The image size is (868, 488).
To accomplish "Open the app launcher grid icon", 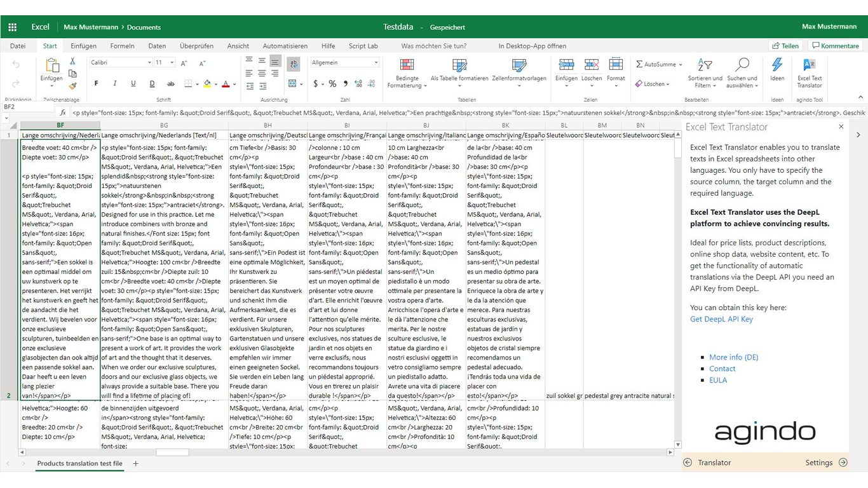I will (12, 27).
